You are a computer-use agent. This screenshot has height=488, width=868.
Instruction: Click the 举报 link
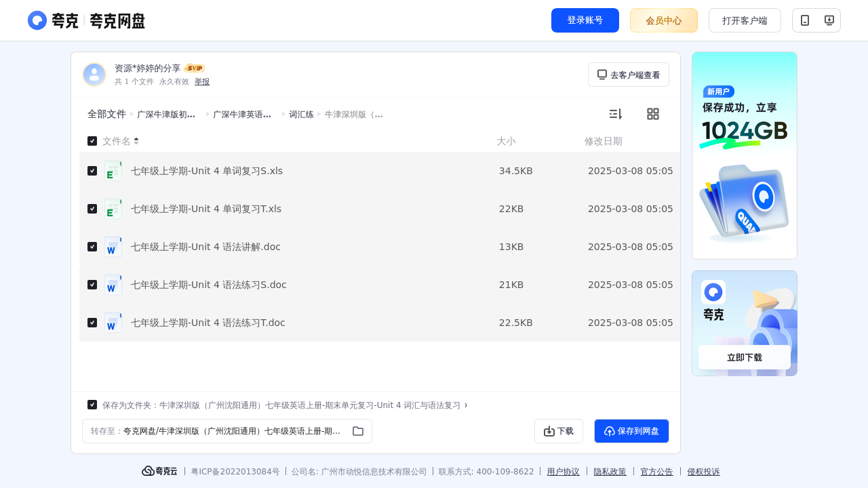tap(202, 81)
